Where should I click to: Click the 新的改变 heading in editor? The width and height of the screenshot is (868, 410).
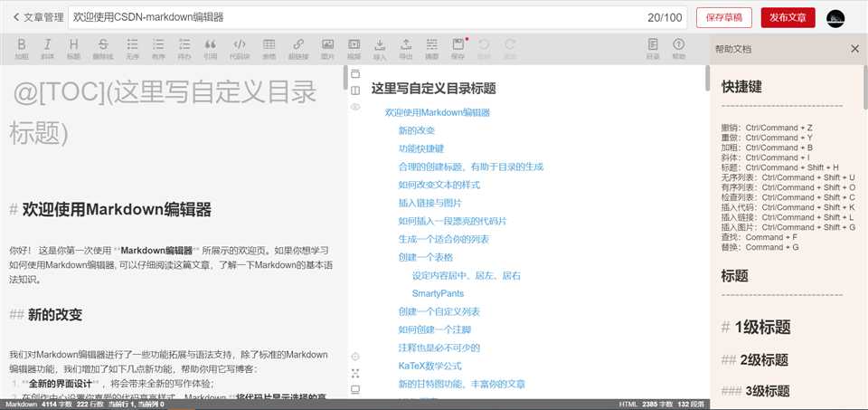point(46,315)
